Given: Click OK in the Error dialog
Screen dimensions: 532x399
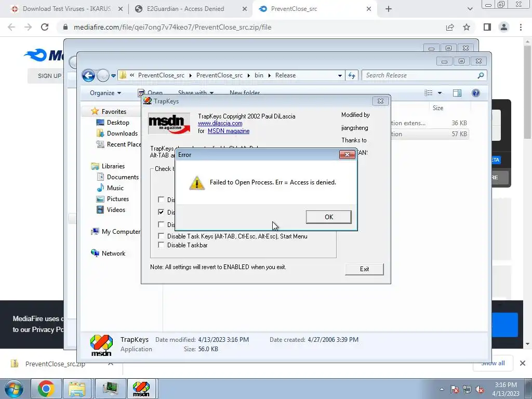Looking at the screenshot, I should coord(328,217).
